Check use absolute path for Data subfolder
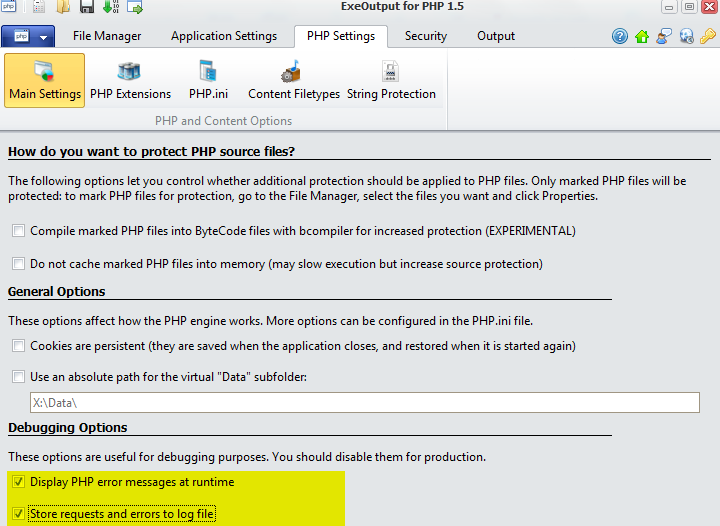This screenshot has width=720, height=526. [18, 377]
